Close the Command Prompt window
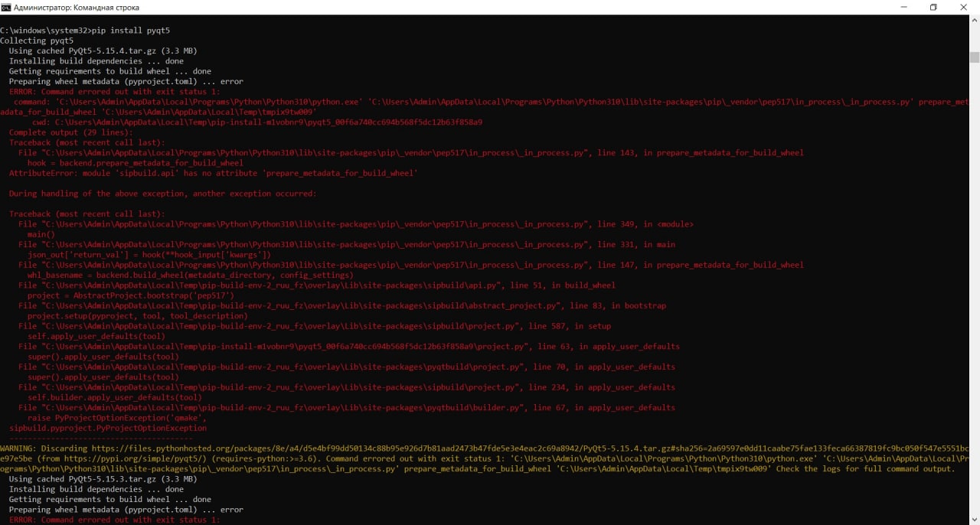Image resolution: width=980 pixels, height=525 pixels. [x=965, y=7]
